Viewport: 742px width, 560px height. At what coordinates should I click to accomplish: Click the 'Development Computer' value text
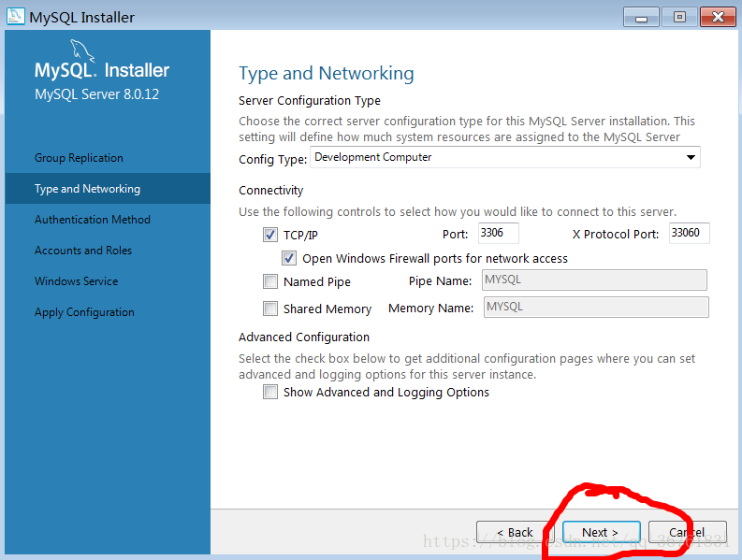pyautogui.click(x=373, y=157)
